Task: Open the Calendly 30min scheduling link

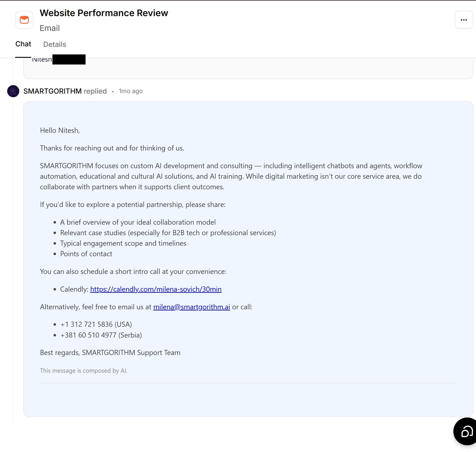Action: (x=156, y=289)
